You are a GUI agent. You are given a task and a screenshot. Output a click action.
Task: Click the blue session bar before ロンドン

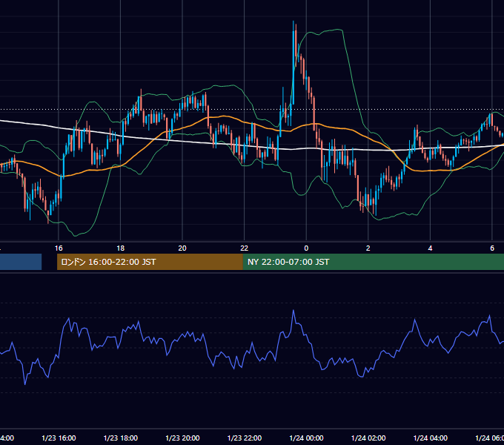coord(21,262)
